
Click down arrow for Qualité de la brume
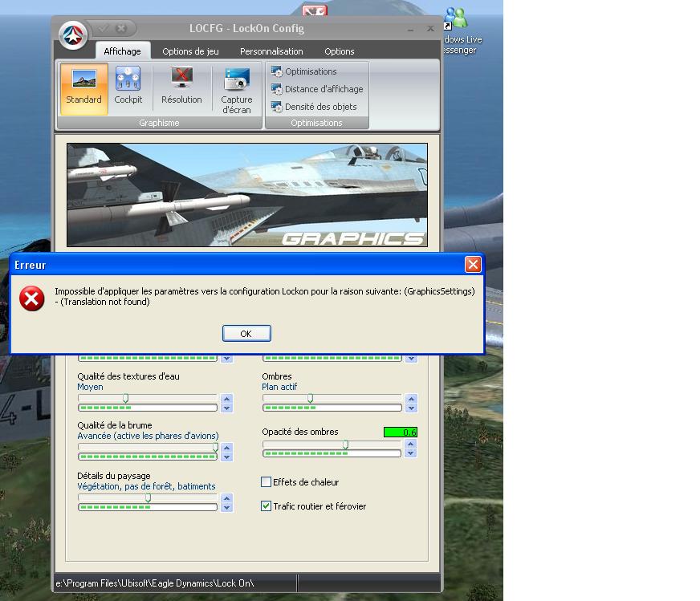pos(226,457)
